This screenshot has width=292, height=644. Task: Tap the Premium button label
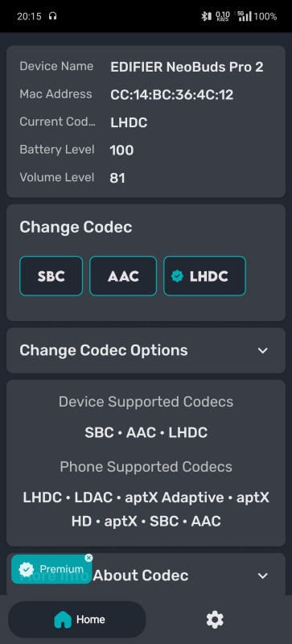[62, 569]
